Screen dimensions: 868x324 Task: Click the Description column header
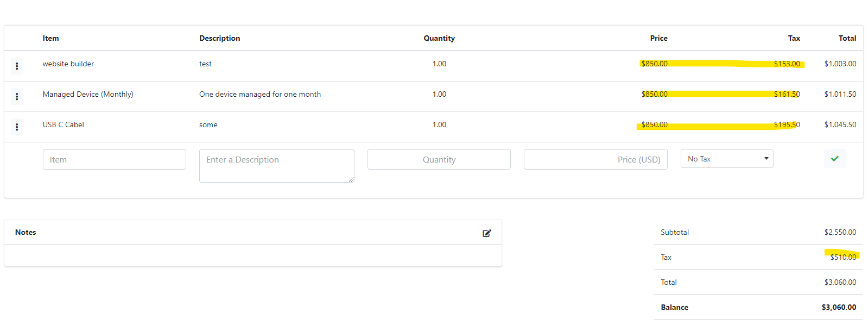point(220,38)
